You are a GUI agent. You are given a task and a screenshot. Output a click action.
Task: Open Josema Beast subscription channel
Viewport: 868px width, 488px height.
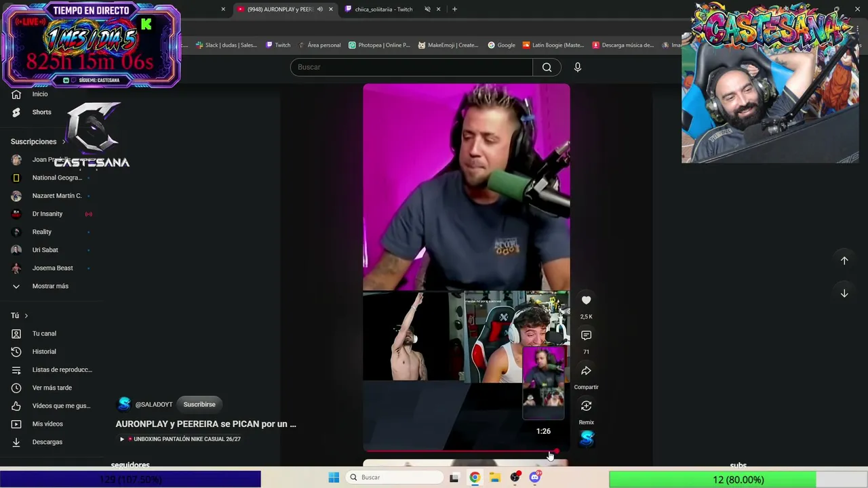[x=52, y=268]
